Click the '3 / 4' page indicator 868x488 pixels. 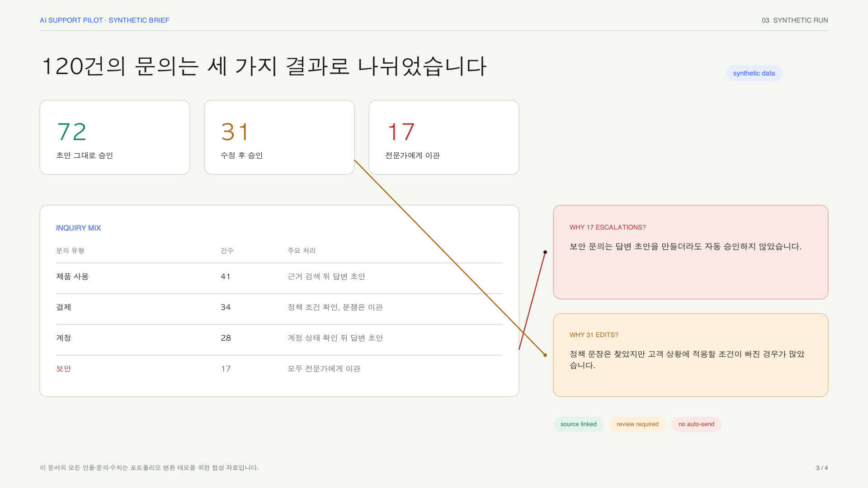click(822, 468)
